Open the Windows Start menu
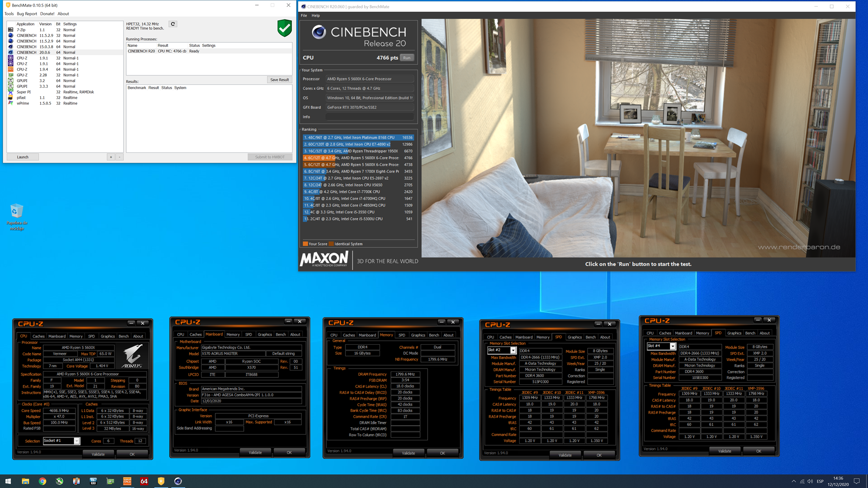The height and width of the screenshot is (488, 868). tap(8, 481)
